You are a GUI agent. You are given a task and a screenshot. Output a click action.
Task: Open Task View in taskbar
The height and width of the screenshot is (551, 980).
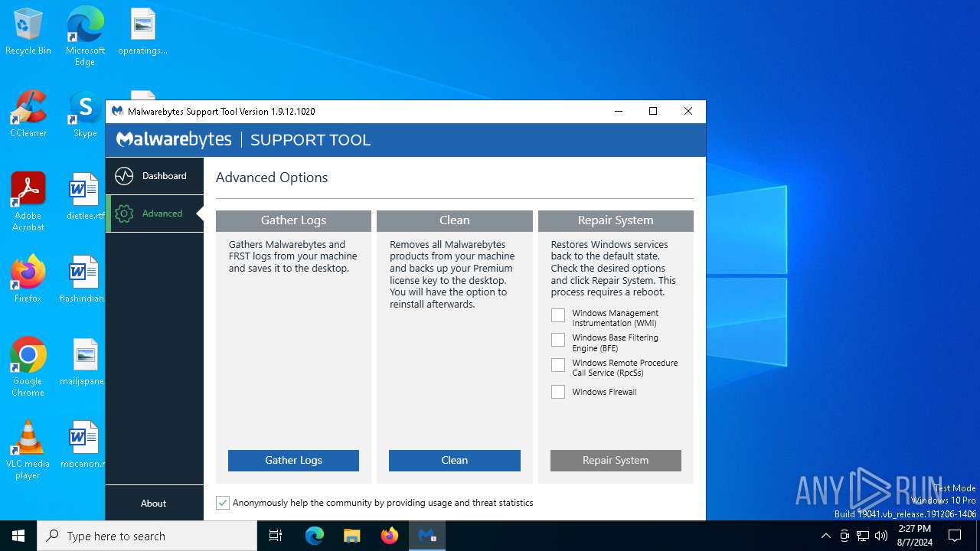pos(276,536)
